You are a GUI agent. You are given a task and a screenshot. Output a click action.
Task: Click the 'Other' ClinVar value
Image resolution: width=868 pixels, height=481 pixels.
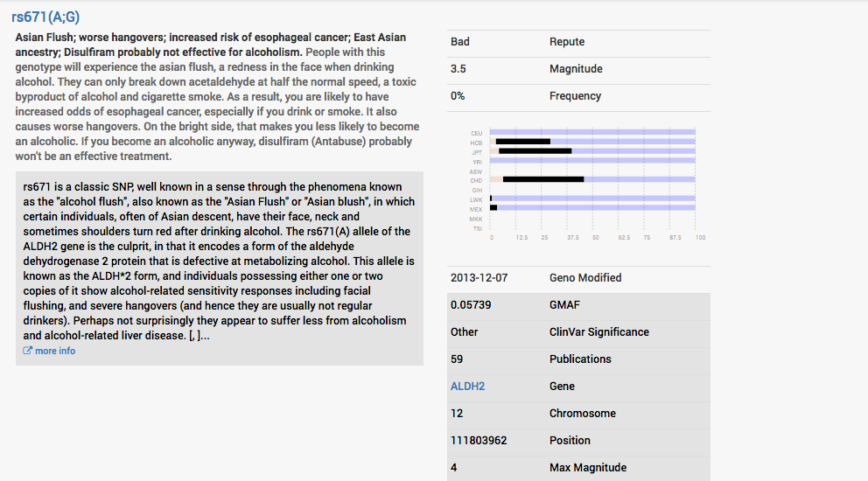coord(464,332)
